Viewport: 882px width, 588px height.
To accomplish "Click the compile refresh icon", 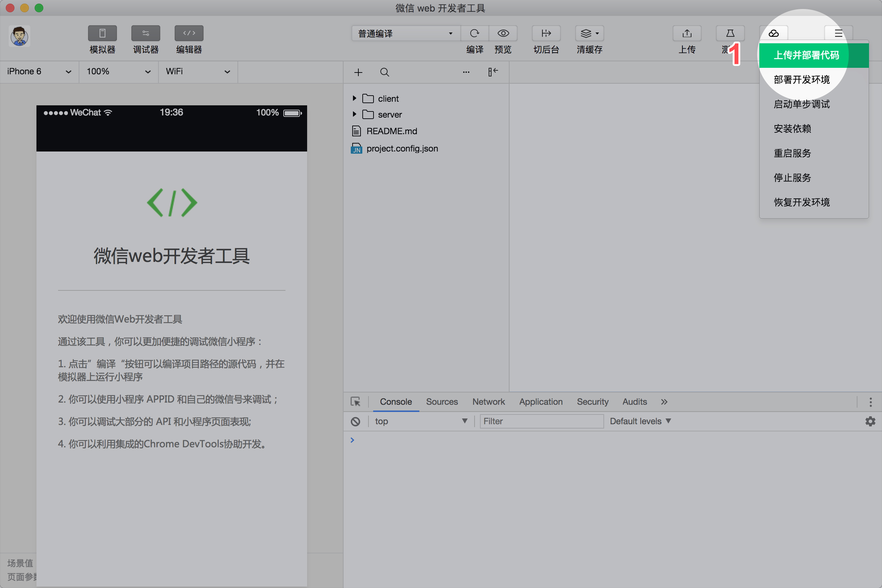I will [x=474, y=34].
